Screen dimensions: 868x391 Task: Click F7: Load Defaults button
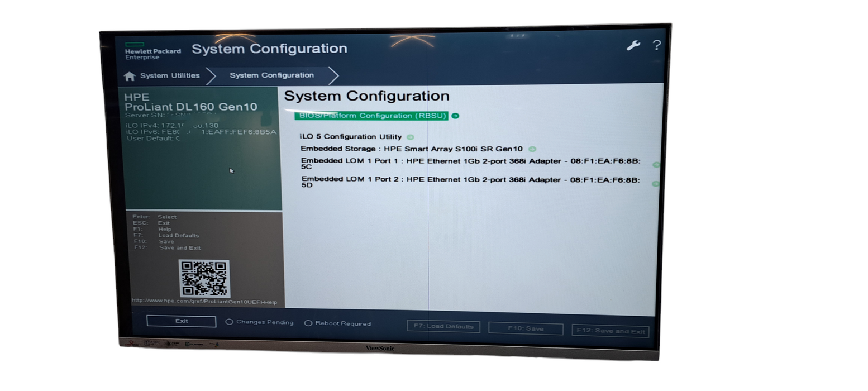click(x=443, y=326)
